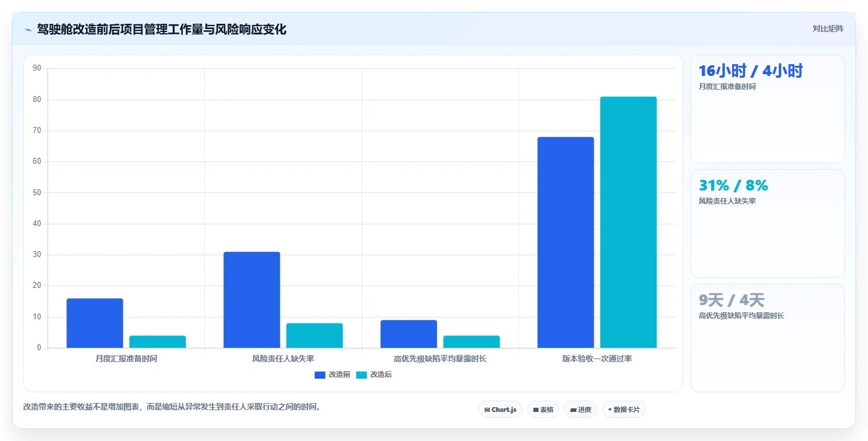Click the lightning icon beside the dashboard title
Image resolution: width=868 pixels, height=441 pixels.
(28, 30)
